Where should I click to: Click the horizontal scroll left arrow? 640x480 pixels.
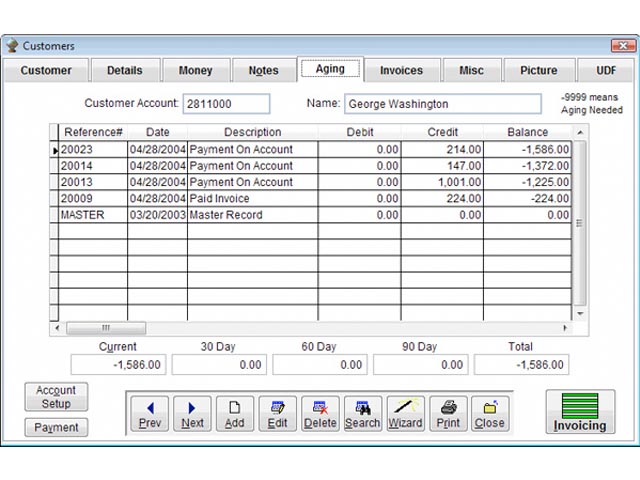(x=57, y=328)
